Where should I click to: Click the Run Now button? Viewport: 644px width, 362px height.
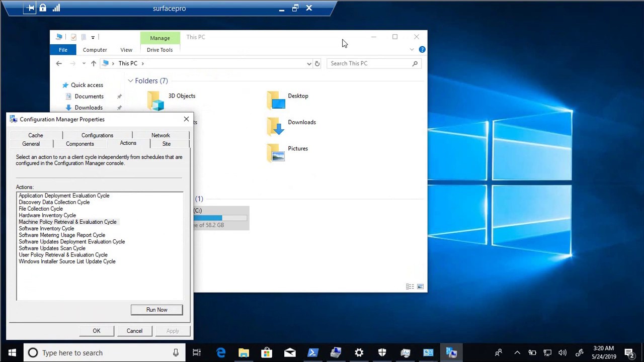(156, 310)
